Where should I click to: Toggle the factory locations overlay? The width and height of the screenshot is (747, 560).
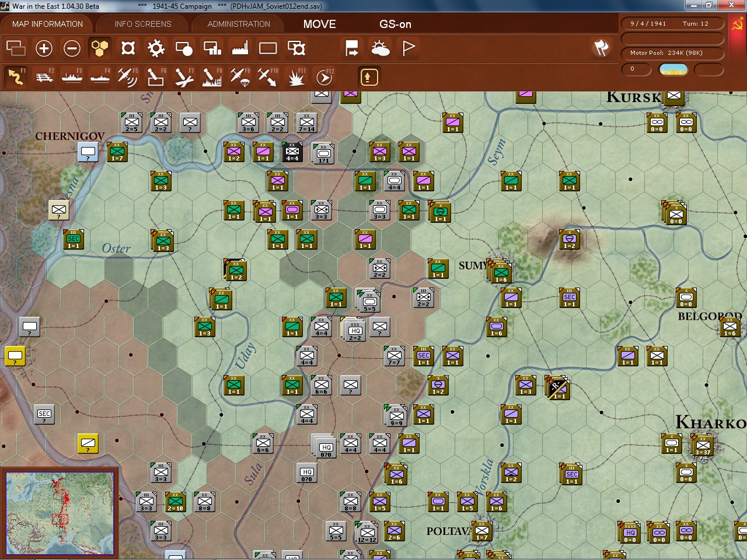(x=240, y=48)
